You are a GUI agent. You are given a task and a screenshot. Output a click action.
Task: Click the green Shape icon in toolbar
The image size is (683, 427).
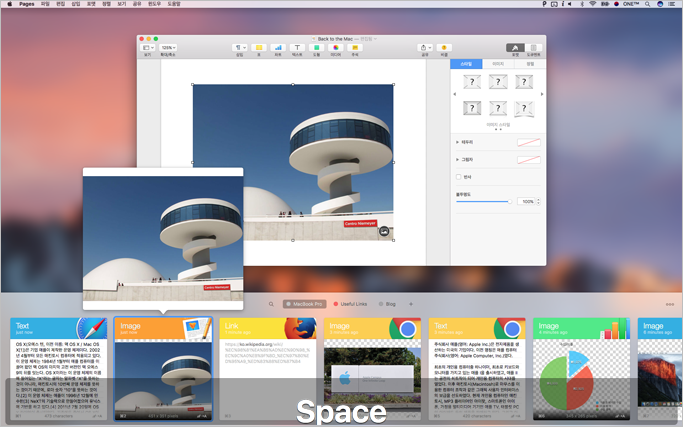click(317, 47)
